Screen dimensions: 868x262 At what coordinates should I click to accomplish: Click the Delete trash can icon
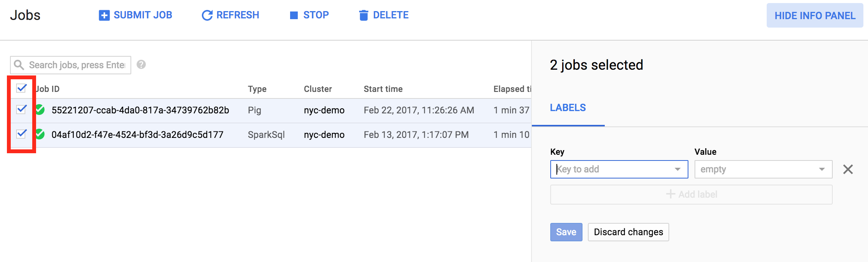pyautogui.click(x=363, y=15)
